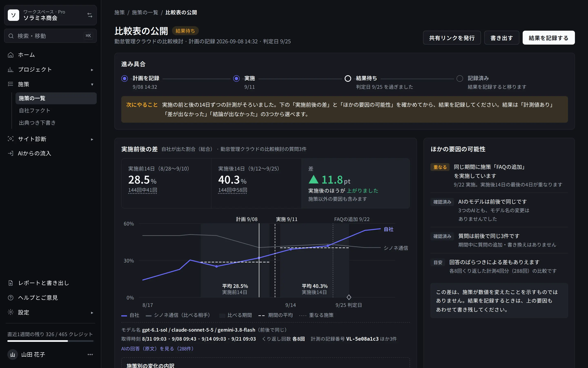Select the 記録済み step marker
The height and width of the screenshot is (368, 588).
pos(460,78)
